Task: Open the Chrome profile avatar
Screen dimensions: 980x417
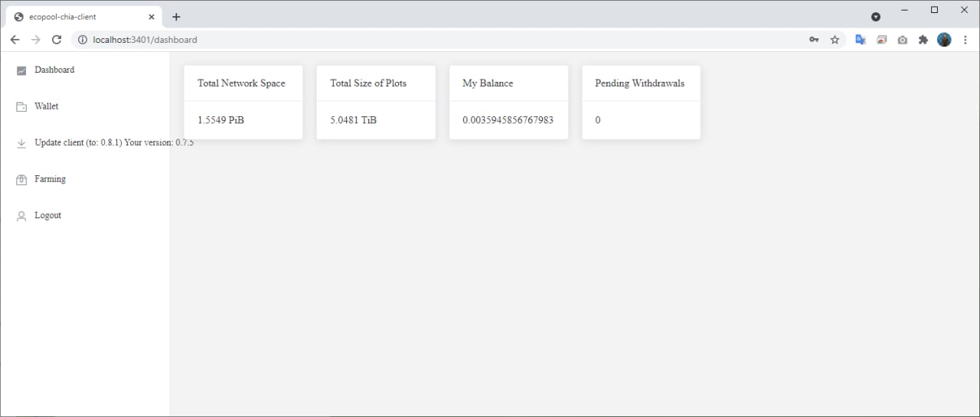Action: [x=944, y=40]
